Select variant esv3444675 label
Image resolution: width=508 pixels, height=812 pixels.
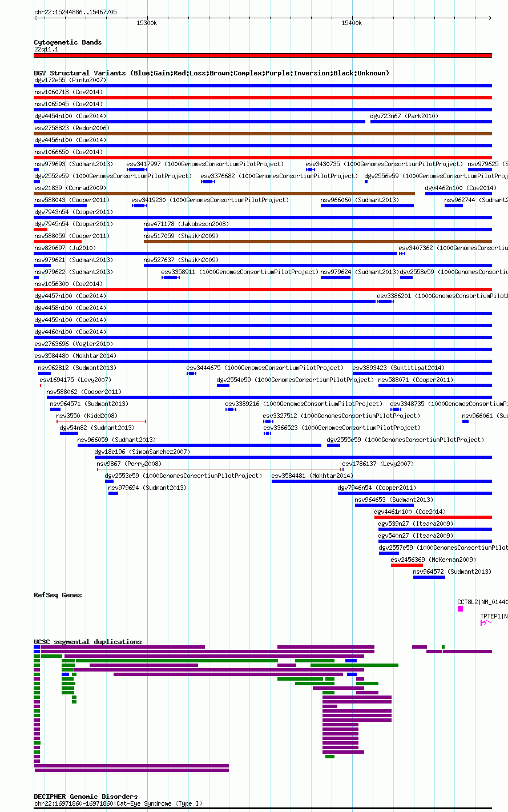[x=265, y=368]
